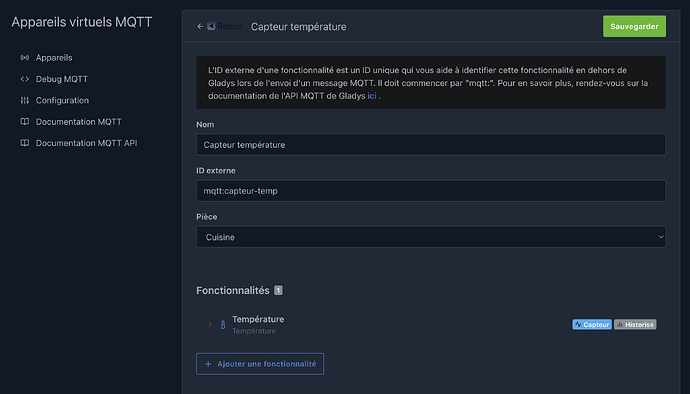
Task: Click the Température feature name
Action: [258, 319]
